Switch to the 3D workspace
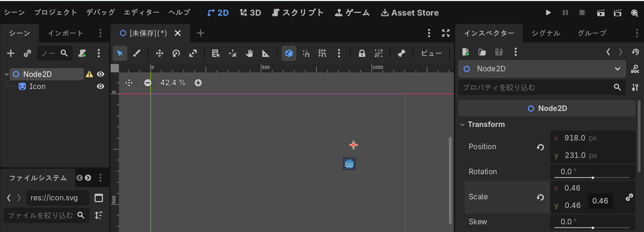The image size is (644, 232). click(x=250, y=13)
